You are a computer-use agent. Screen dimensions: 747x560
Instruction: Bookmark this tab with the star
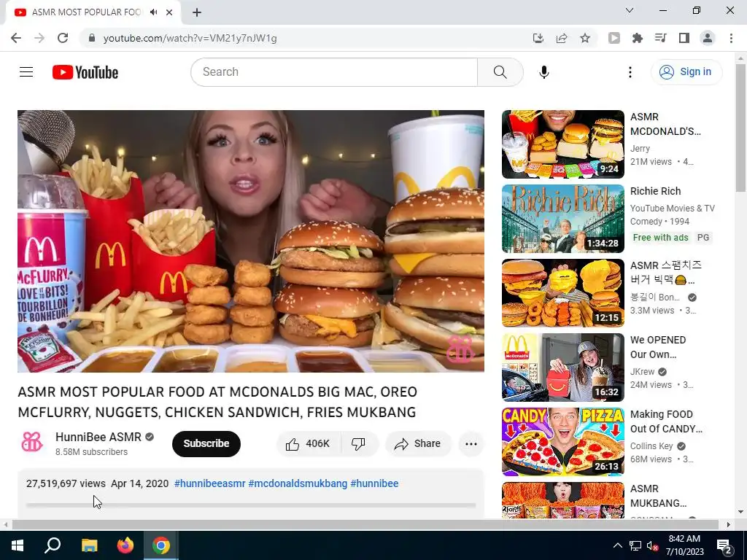tap(585, 38)
